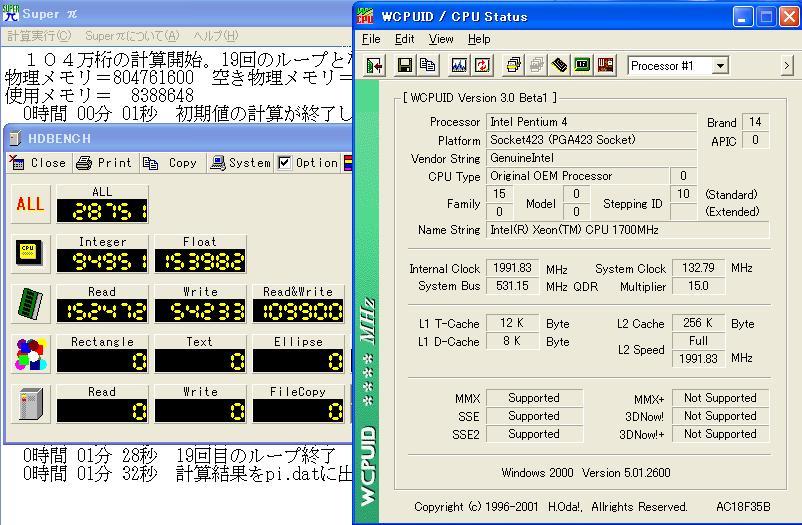
Task: Click the HDBENCH ALL score display
Action: pyautogui.click(x=102, y=211)
